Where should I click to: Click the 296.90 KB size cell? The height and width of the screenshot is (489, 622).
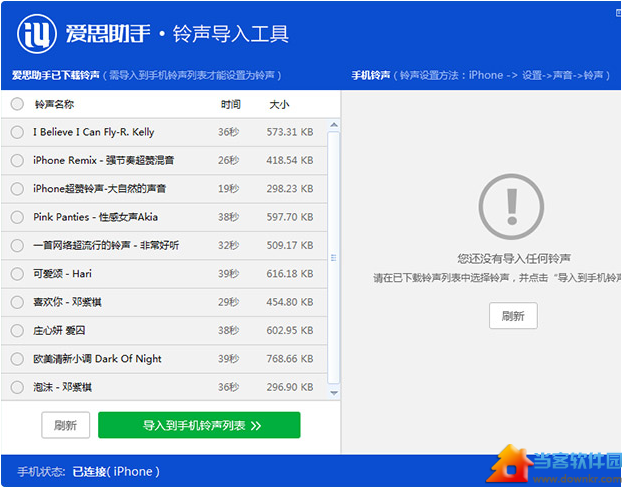290,387
